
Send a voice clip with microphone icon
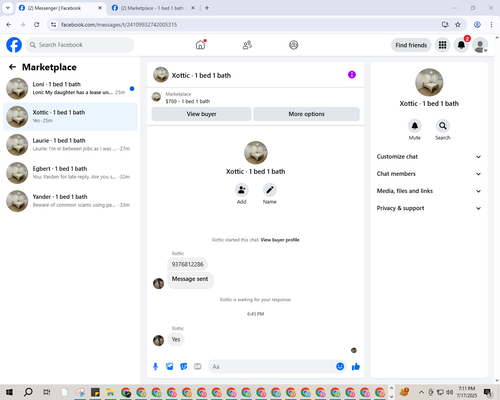pos(155,367)
